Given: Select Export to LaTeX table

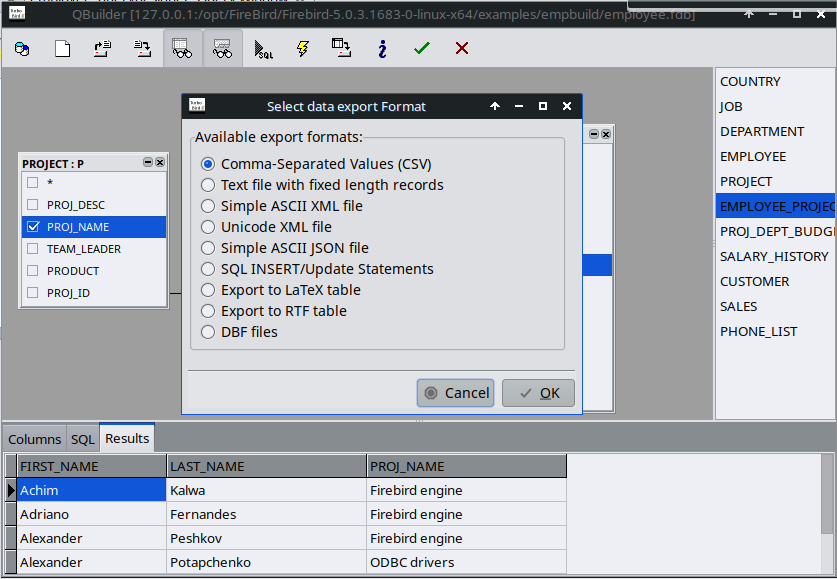Looking at the screenshot, I should click(281, 290).
